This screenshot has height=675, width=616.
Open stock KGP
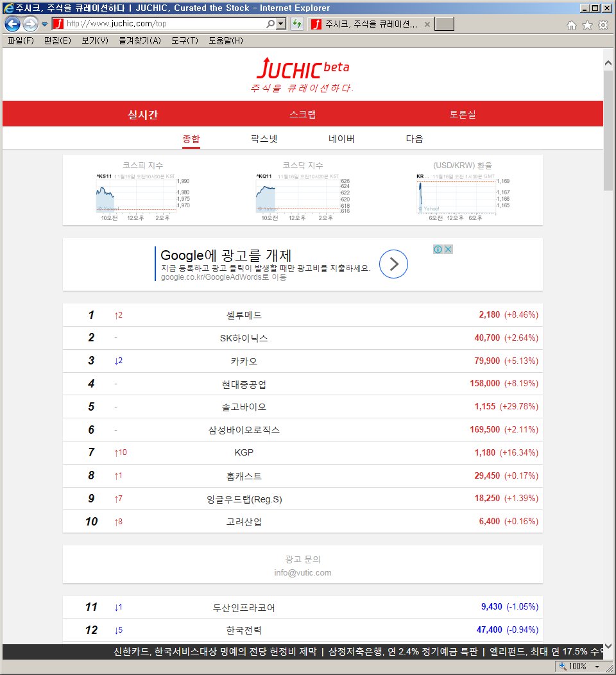pyautogui.click(x=244, y=452)
